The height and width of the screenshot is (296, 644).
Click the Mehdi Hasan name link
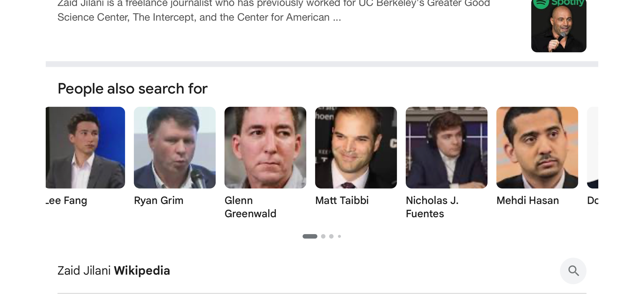527,200
